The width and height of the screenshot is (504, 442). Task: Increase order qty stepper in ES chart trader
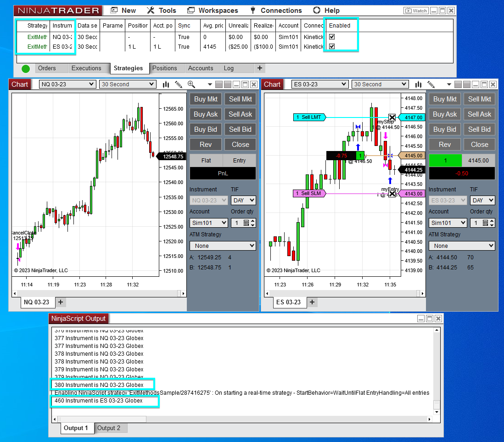(x=492, y=221)
